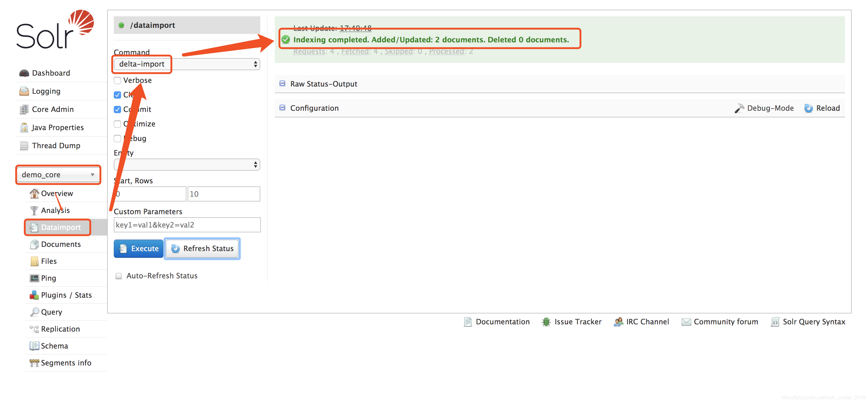Image resolution: width=868 pixels, height=403 pixels.
Task: Go to Replication in core menu
Action: tap(60, 329)
